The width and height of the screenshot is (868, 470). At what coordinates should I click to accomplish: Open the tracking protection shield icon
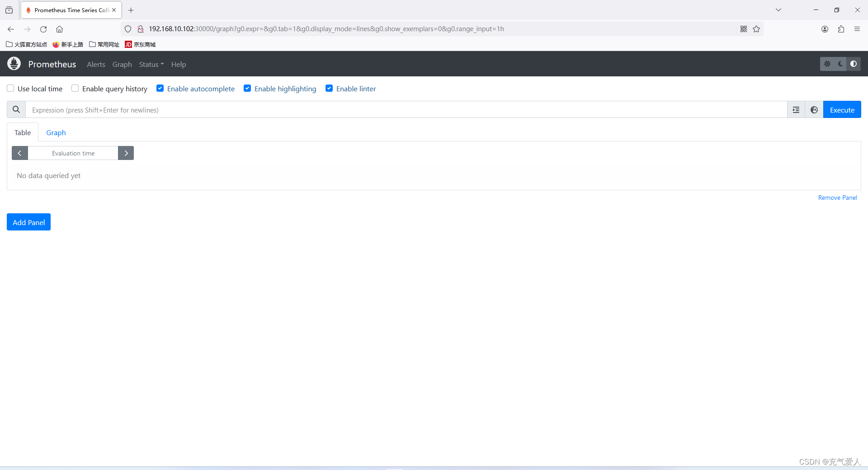tap(128, 29)
